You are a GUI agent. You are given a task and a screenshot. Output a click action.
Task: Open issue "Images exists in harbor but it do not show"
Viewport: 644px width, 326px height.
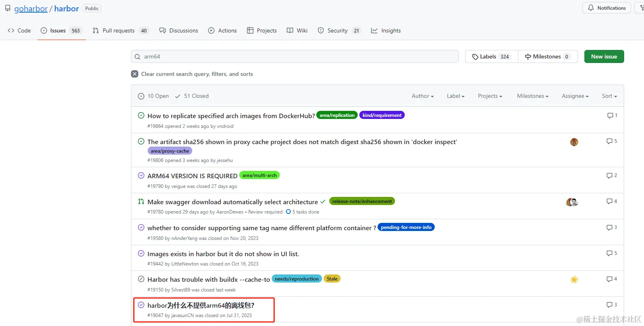(223, 254)
